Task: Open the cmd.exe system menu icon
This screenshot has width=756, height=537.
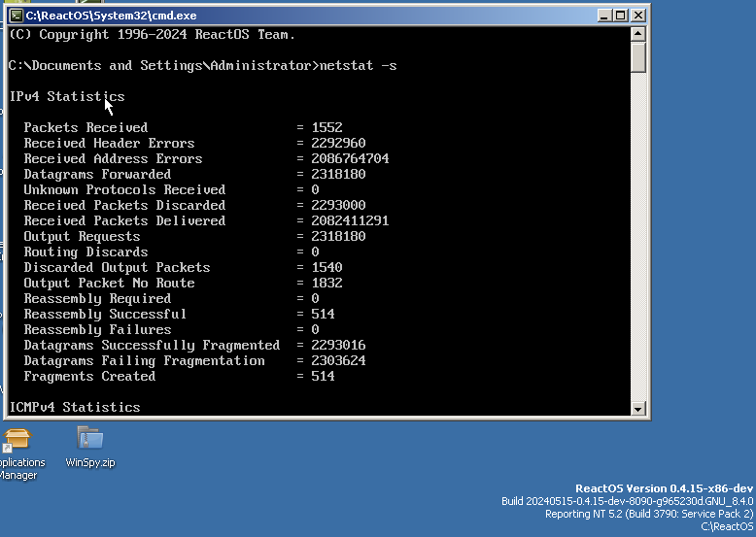Action: pyautogui.click(x=16, y=16)
